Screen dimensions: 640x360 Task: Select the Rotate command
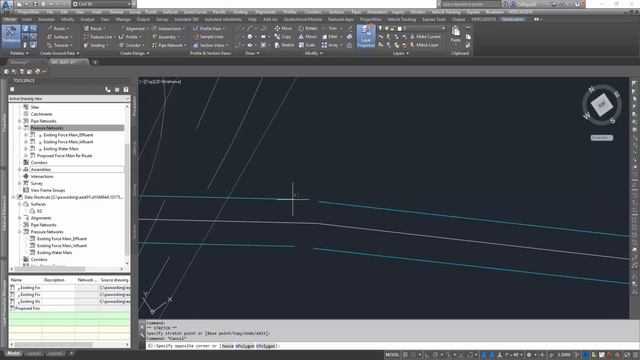pyautogui.click(x=308, y=28)
